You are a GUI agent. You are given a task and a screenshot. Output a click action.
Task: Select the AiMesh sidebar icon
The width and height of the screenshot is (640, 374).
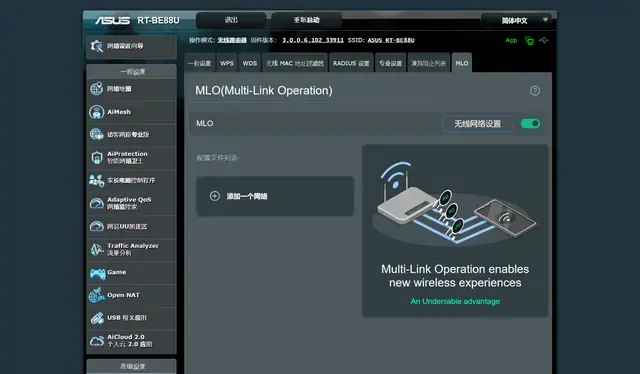pos(96,112)
